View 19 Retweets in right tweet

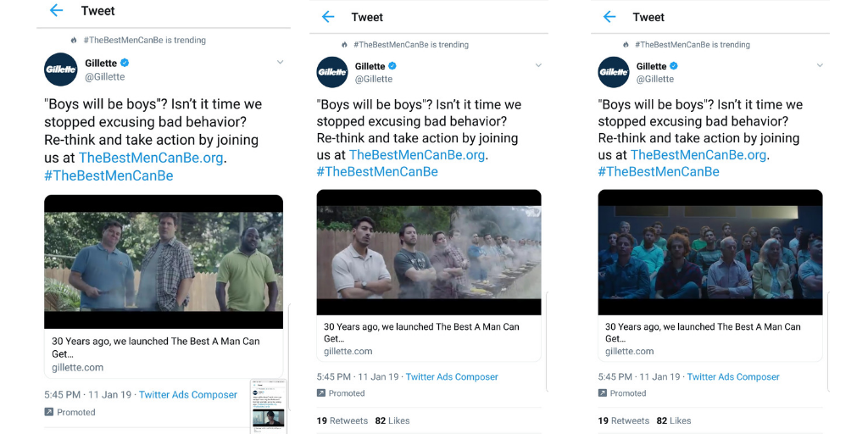tap(623, 420)
